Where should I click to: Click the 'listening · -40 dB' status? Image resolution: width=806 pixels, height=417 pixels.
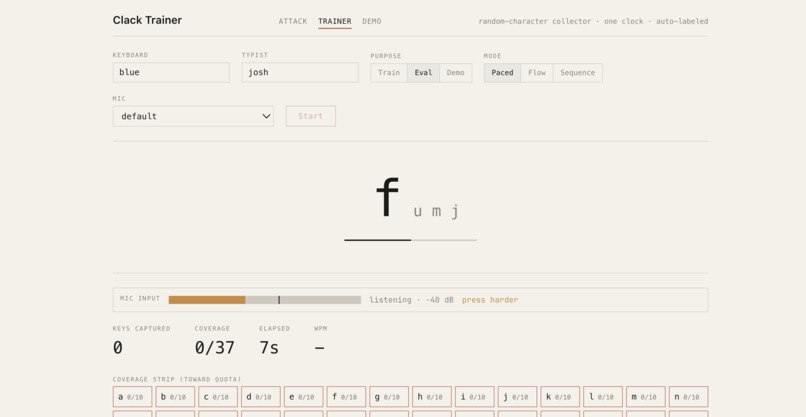411,300
